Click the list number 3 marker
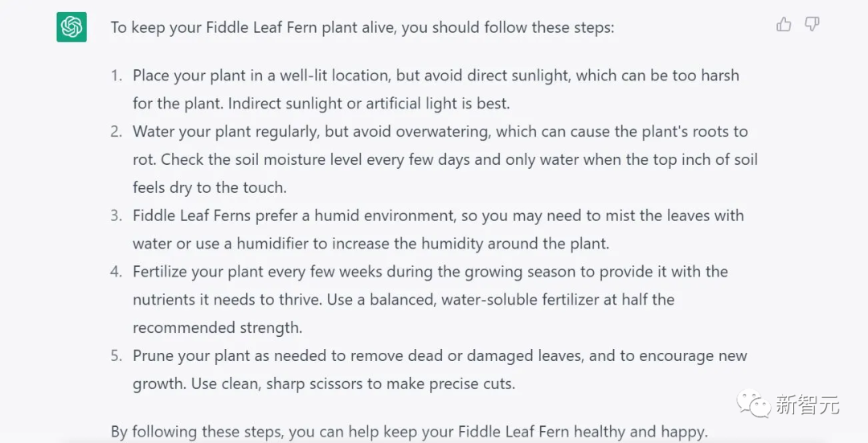Viewport: 868px width, 443px height. pos(117,215)
